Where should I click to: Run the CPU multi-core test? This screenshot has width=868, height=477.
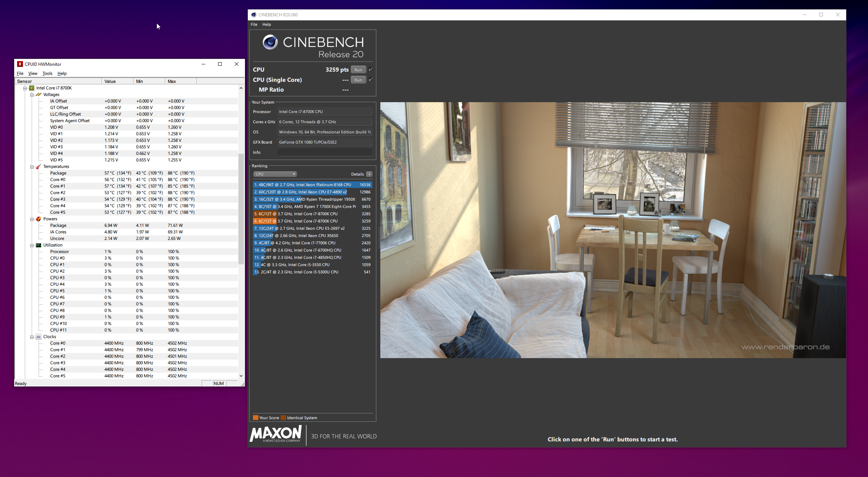click(x=358, y=70)
